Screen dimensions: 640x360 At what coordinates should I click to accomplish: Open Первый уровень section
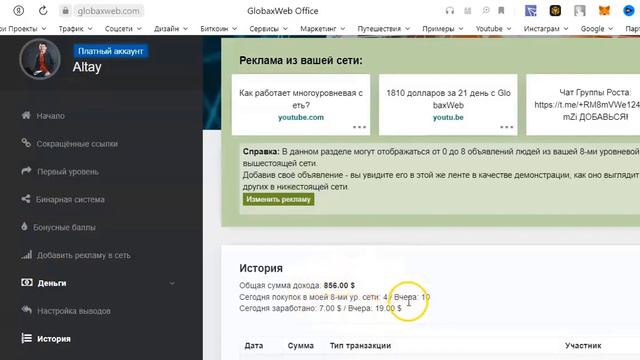point(68,171)
